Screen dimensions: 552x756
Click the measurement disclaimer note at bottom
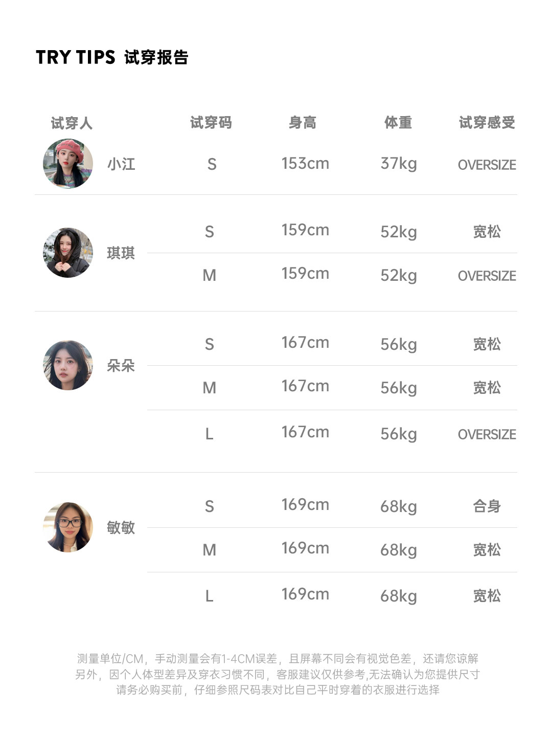(277, 674)
